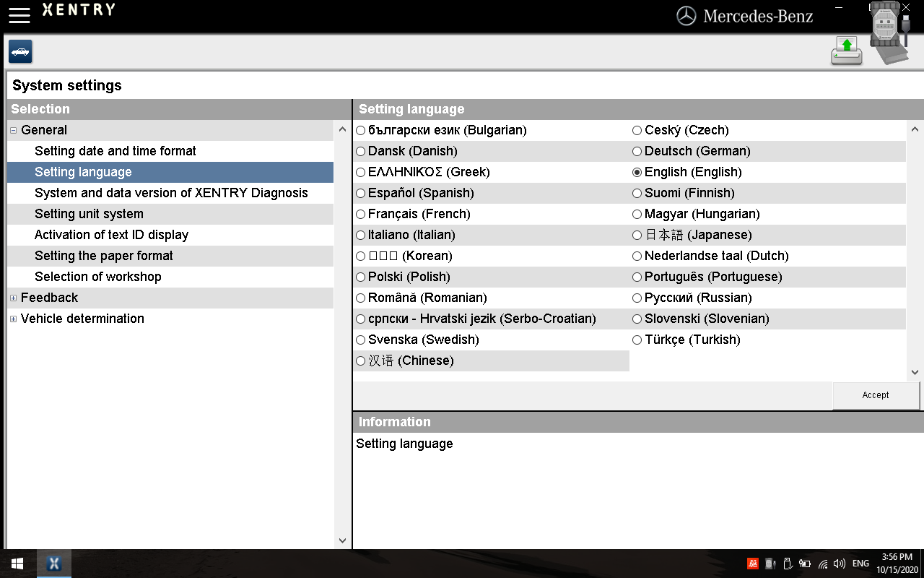Screen dimensions: 924x578
Task: Collapse the General tree node
Action: [x=14, y=131]
